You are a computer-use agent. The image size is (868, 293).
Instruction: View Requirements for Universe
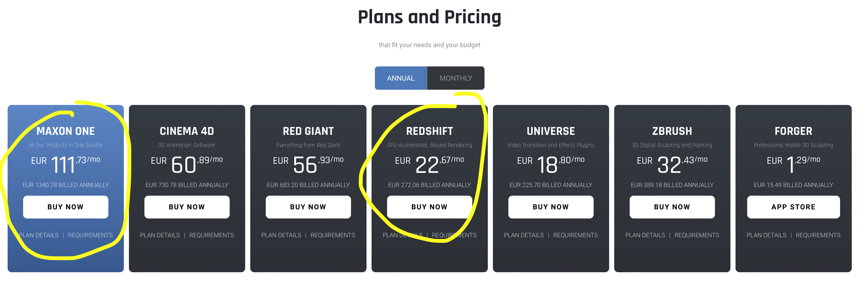coord(576,235)
